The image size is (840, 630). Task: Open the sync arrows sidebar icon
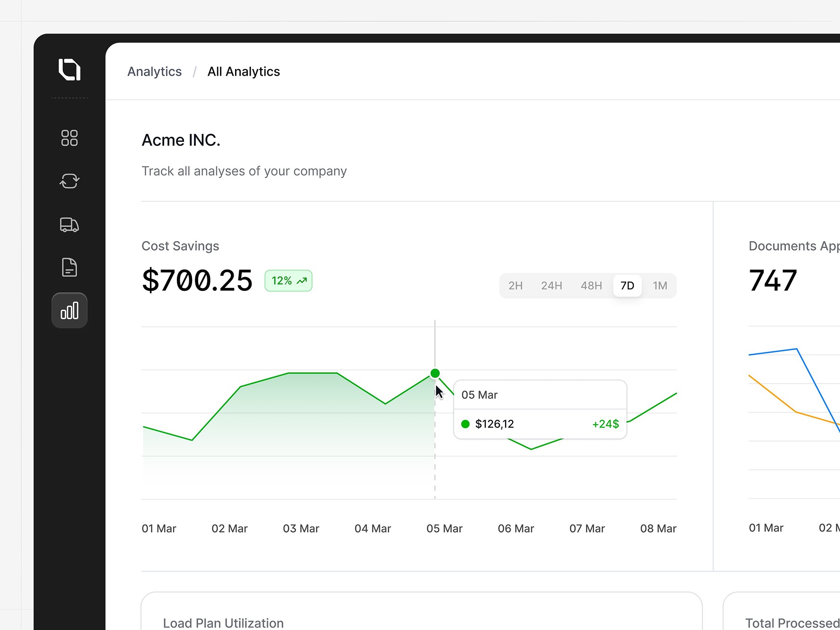[70, 181]
